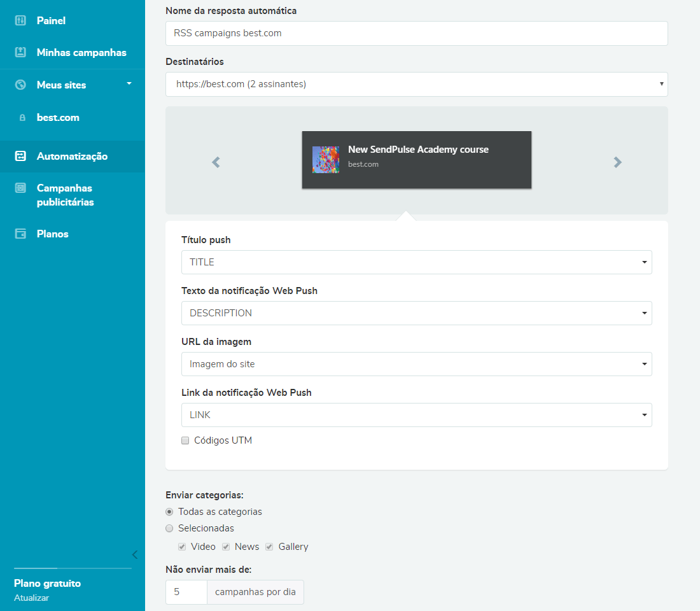Click the notification title New SendPulse Academy course
The height and width of the screenshot is (611, 700).
418,150
